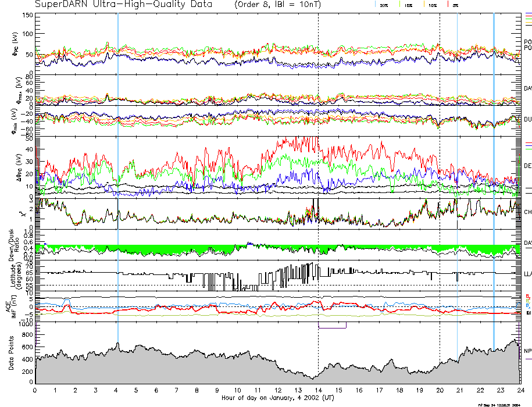Viewport: 532px width, 407px height.
Task: Click the hour 12 tick label on x-axis
Action: click(x=277, y=390)
